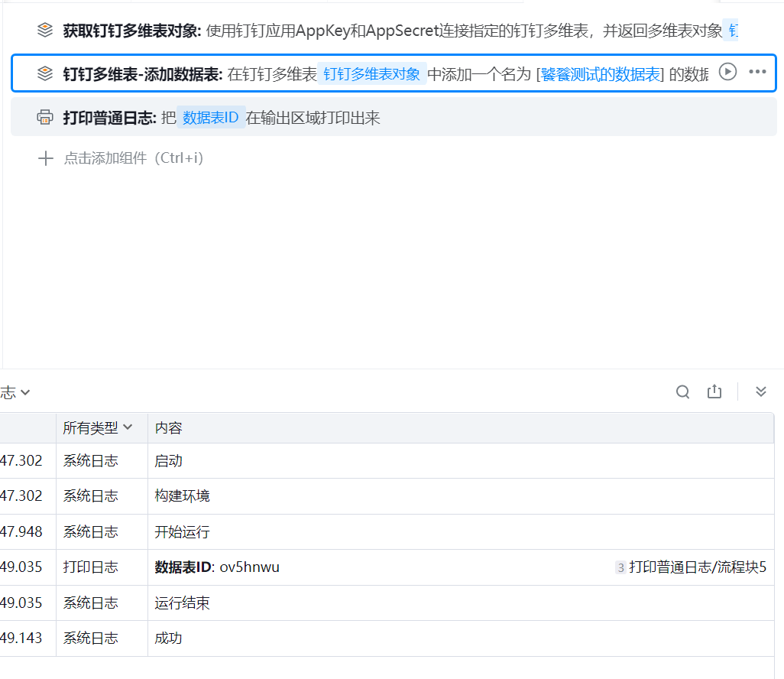Select the 成功 system log row
The width and height of the screenshot is (784, 679).
tap(168, 638)
